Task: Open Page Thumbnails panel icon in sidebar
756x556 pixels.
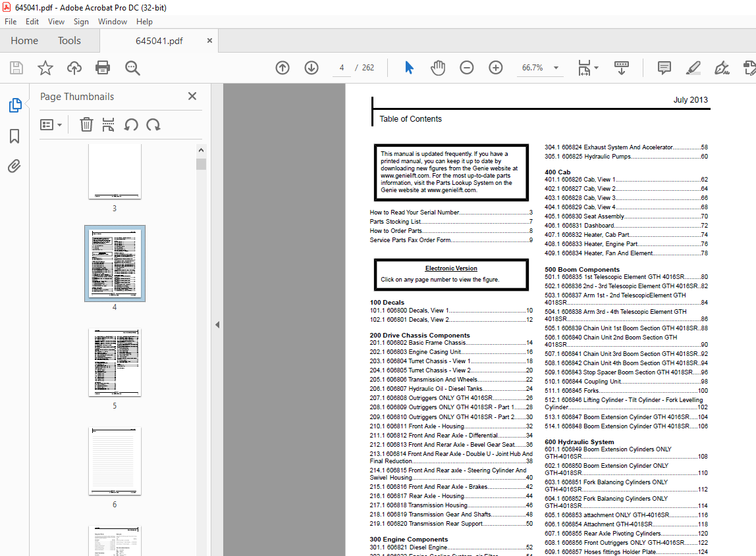Action: tap(15, 105)
